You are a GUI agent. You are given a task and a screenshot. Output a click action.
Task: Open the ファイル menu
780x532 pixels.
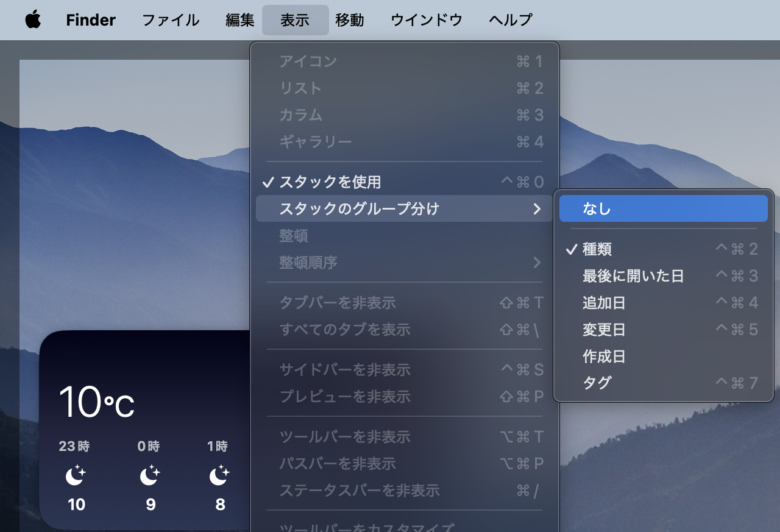click(x=171, y=20)
